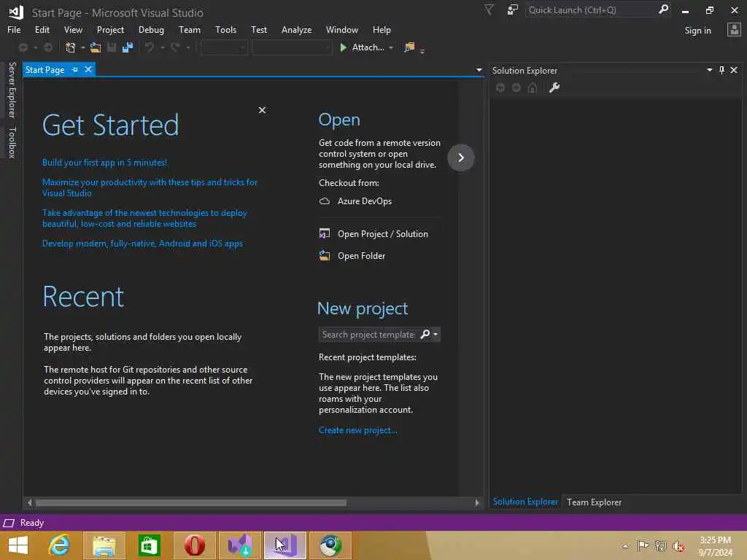Open the Edit menu
Image resolution: width=747 pixels, height=560 pixels.
tap(42, 29)
